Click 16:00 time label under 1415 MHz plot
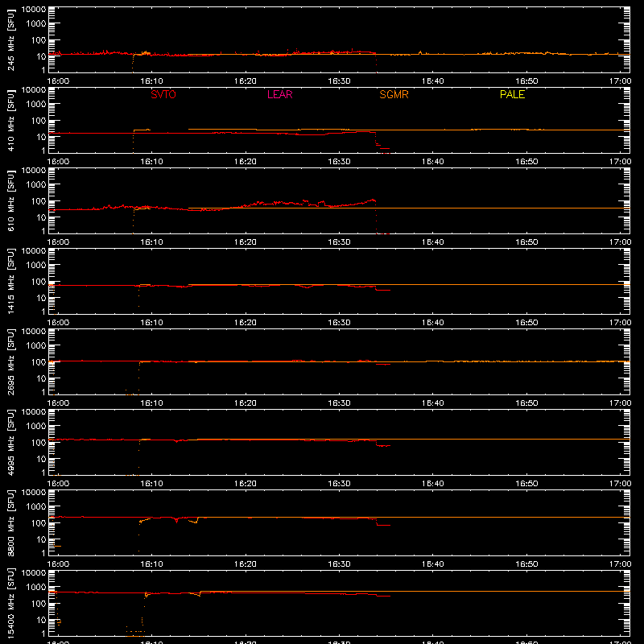 58,323
